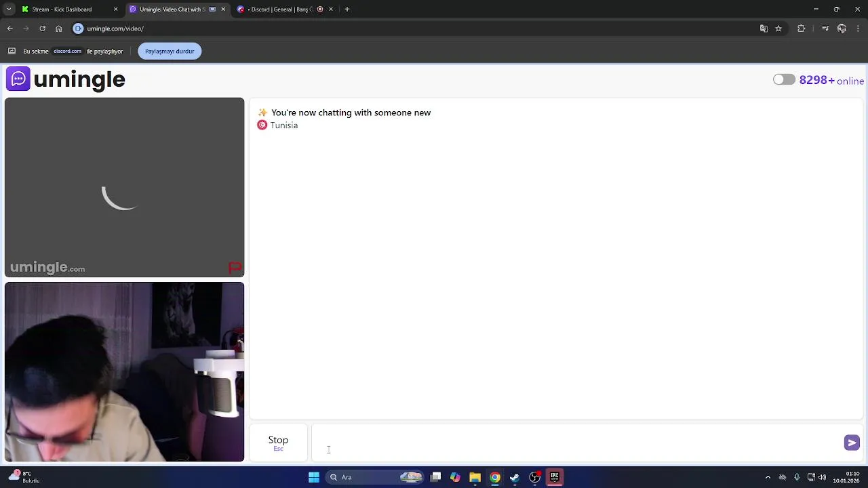Image resolution: width=868 pixels, height=488 pixels.
Task: Open the clock showing 01:10
Action: tap(847, 477)
